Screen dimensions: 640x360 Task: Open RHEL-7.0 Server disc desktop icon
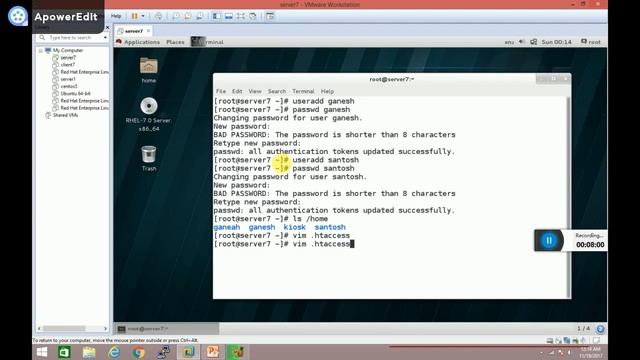(149, 114)
